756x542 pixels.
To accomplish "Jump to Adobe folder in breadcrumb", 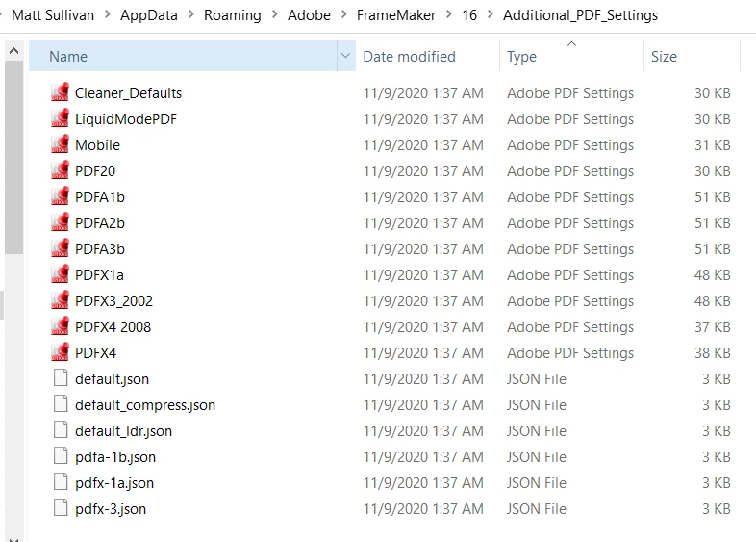I will [309, 15].
